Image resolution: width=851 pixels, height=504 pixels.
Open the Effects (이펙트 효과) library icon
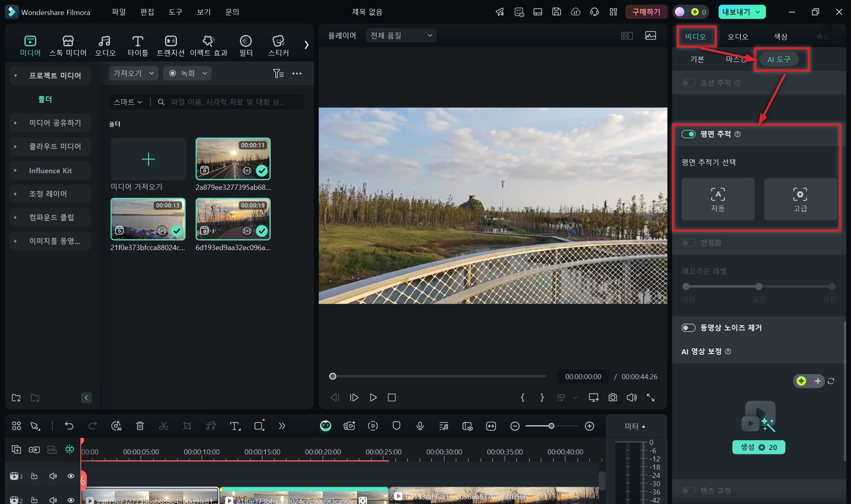(x=208, y=46)
